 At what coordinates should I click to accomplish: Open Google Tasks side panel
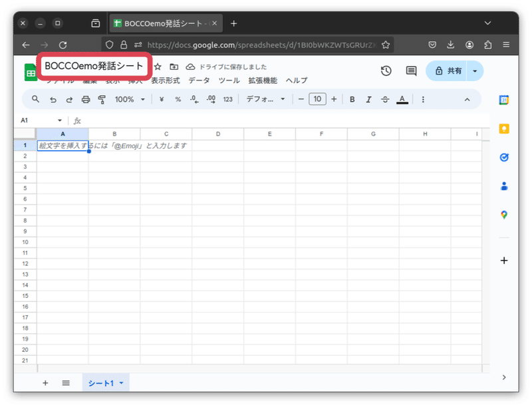[x=504, y=158]
